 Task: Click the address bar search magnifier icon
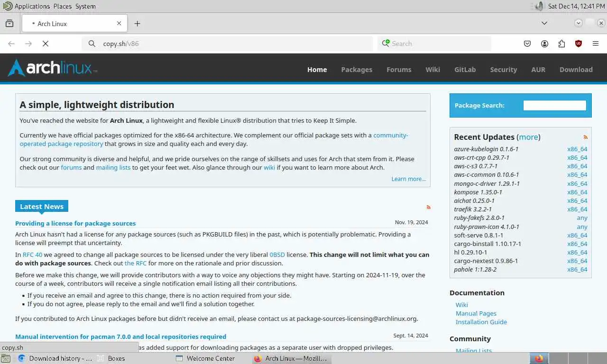[92, 44]
